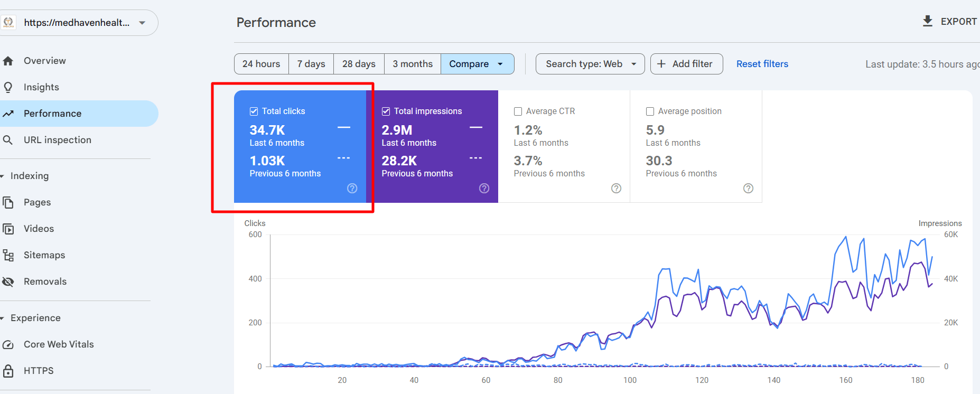Image resolution: width=980 pixels, height=394 pixels.
Task: Open the Search type: Web dropdown
Action: pyautogui.click(x=590, y=64)
